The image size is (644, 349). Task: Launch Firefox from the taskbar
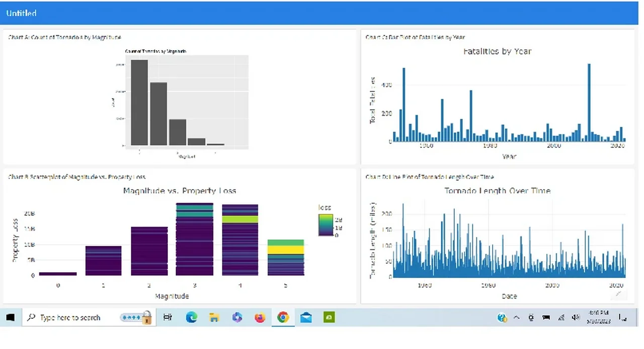[x=260, y=317]
